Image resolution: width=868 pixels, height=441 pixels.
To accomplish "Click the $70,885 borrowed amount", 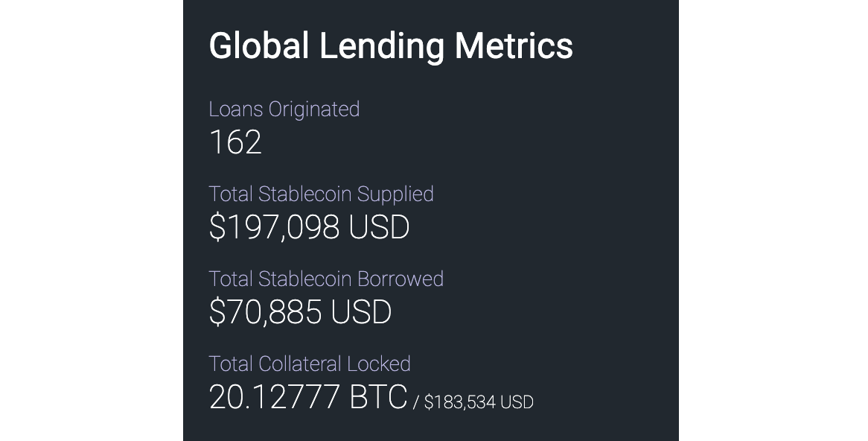I will [x=265, y=312].
